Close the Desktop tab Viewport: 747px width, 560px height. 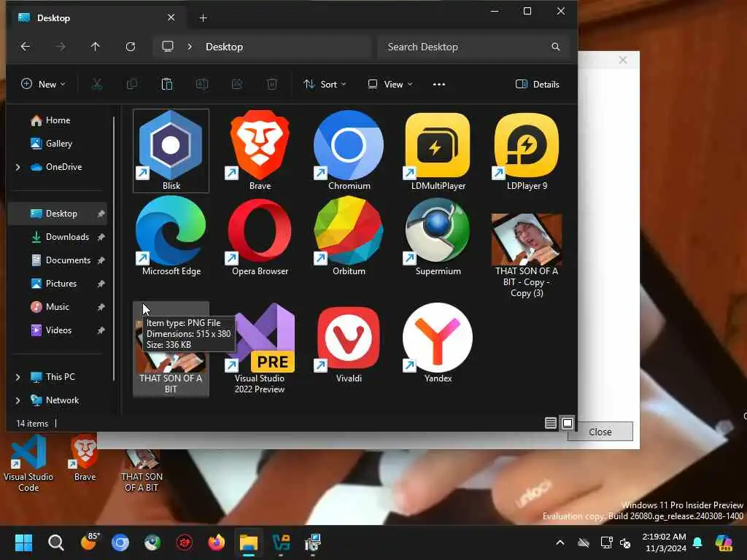pos(171,17)
